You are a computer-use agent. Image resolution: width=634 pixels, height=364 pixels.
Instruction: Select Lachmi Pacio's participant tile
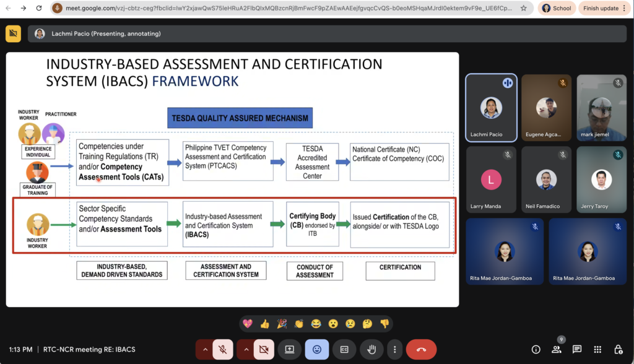point(490,108)
